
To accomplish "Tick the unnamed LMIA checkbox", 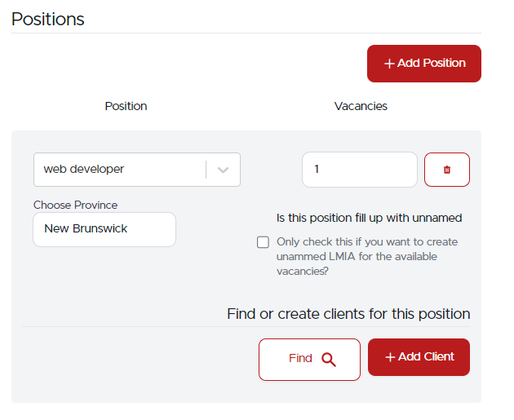I will point(263,242).
